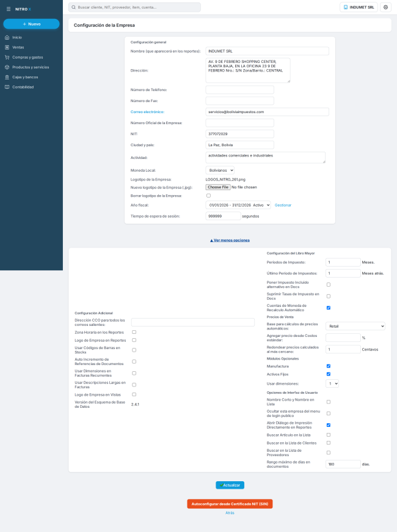Click the Productos y servicios box icon
Viewport: 397px width, 532px height.
[x=7, y=67]
